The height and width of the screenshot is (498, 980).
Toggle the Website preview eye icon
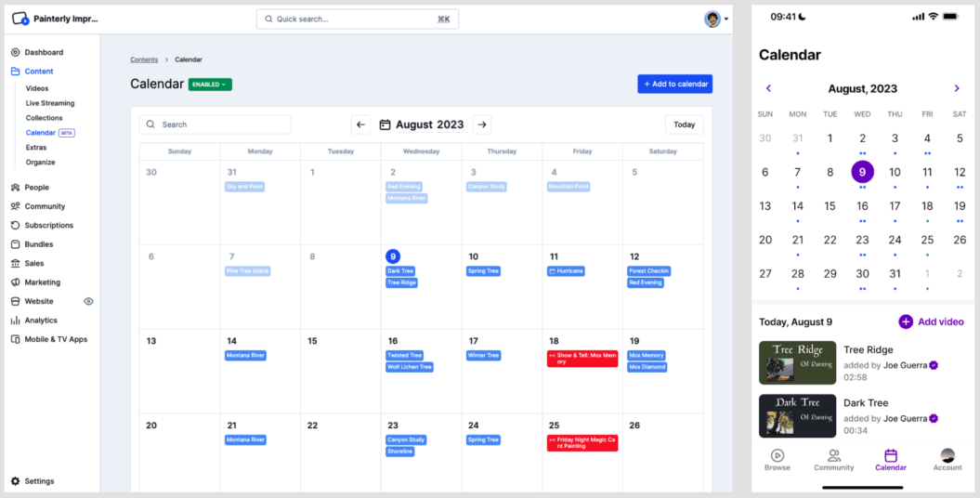point(89,301)
